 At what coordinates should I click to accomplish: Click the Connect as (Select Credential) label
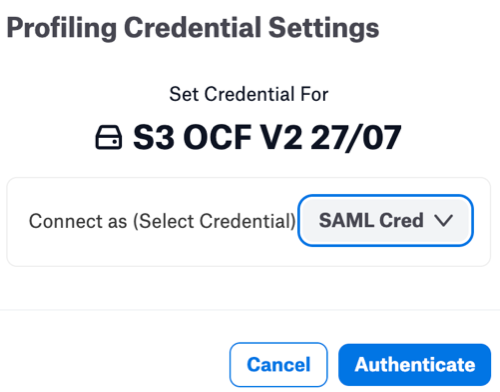[162, 221]
